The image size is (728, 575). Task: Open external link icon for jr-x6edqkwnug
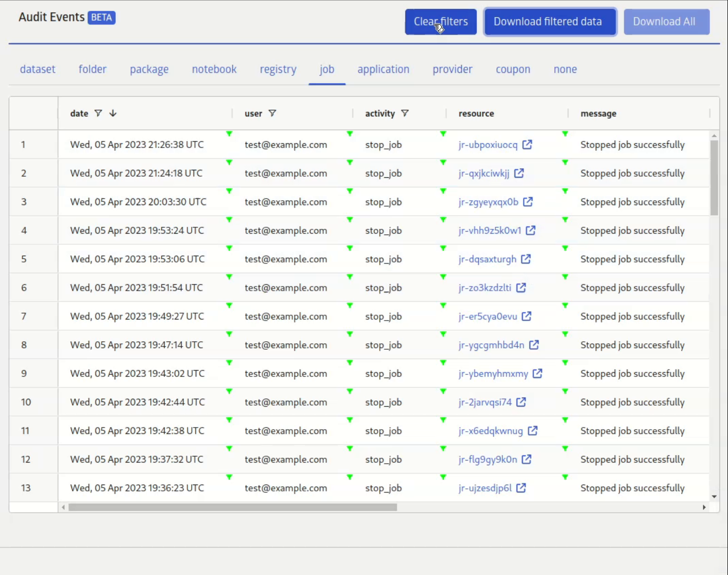click(x=533, y=431)
